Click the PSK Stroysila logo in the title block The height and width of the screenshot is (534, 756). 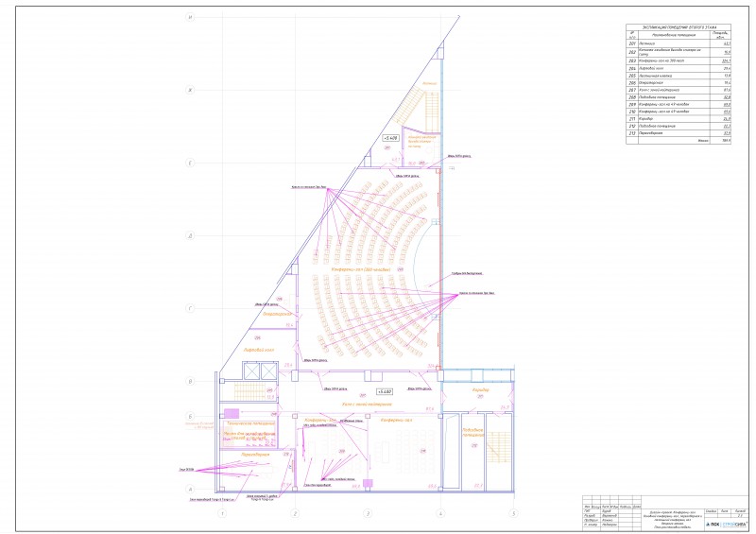click(725, 523)
